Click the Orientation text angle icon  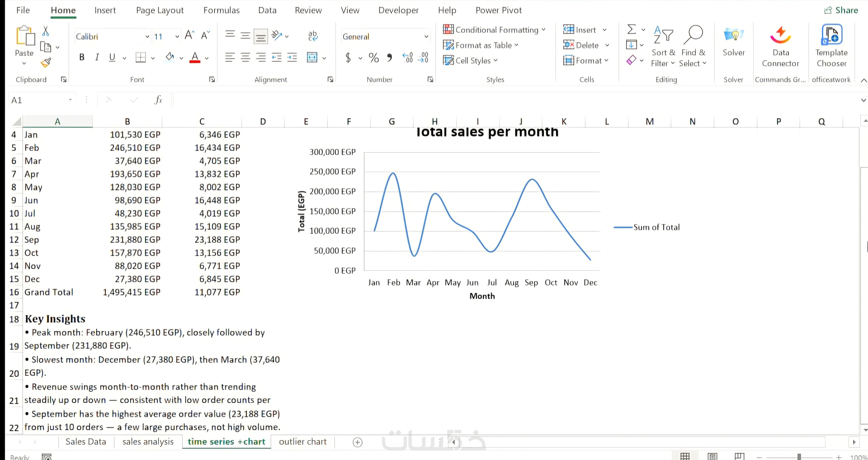point(277,35)
